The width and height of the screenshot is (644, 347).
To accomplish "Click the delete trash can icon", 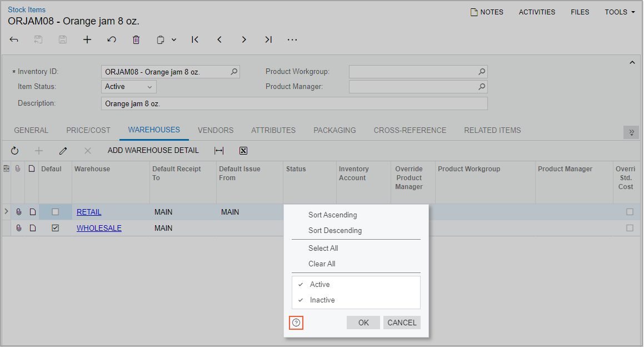I will 136,39.
